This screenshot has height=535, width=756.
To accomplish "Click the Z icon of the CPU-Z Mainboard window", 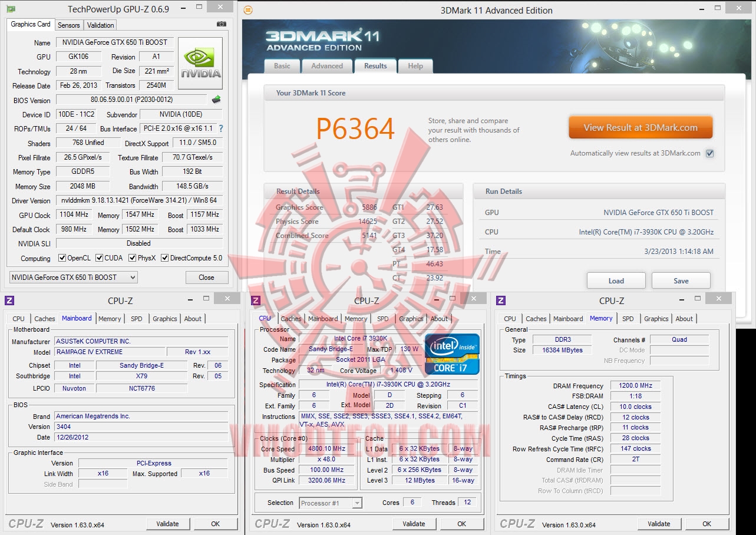I will [9, 300].
